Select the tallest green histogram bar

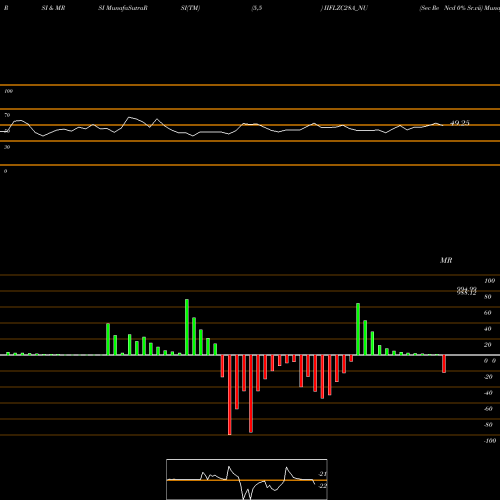click(187, 327)
